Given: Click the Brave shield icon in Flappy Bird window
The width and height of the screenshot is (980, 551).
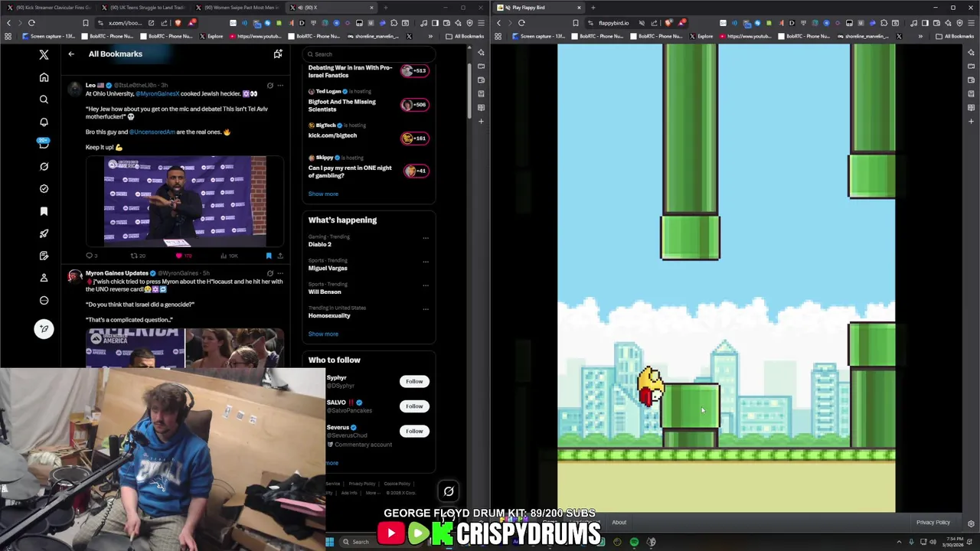Looking at the screenshot, I should click(x=668, y=23).
